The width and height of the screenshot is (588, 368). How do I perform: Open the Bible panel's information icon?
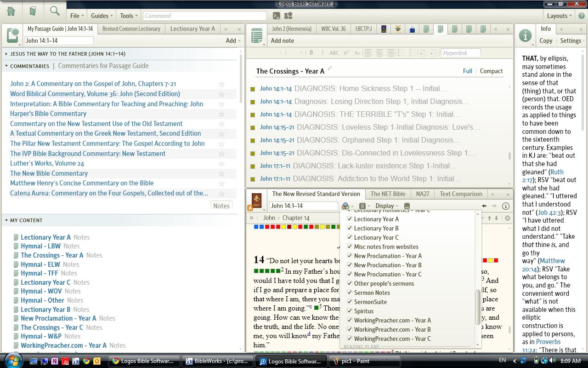click(x=506, y=206)
